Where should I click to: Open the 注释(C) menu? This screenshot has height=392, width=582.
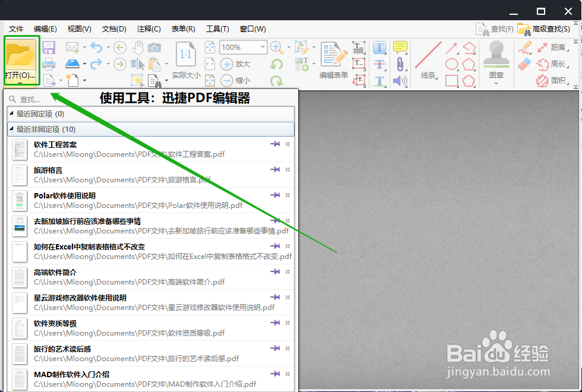click(148, 29)
